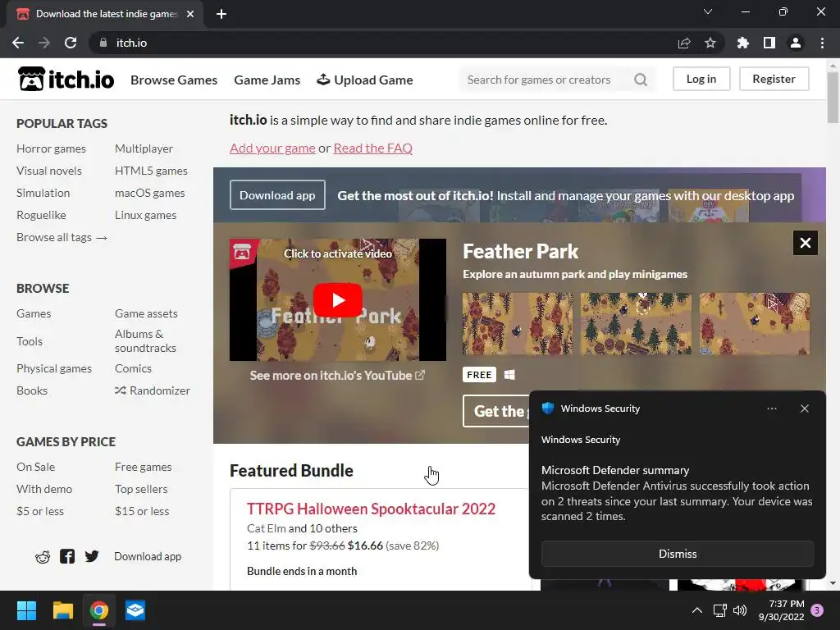The image size is (840, 630).
Task: Open itch.io Twitter icon link
Action: point(92,557)
